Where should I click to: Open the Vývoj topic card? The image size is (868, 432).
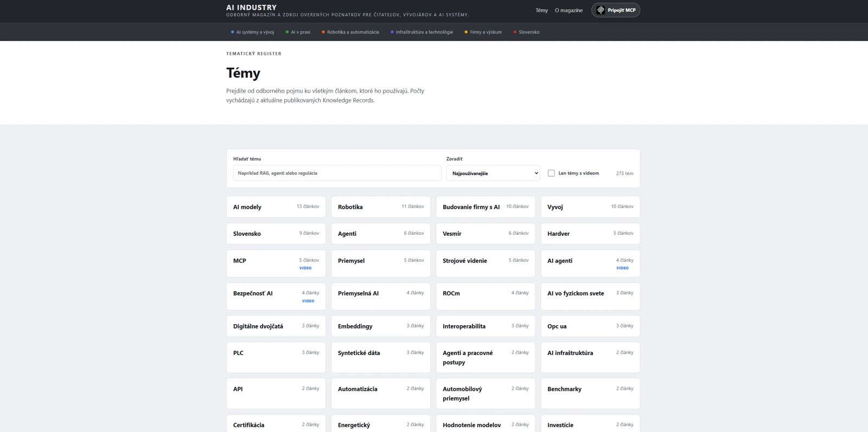click(x=590, y=207)
